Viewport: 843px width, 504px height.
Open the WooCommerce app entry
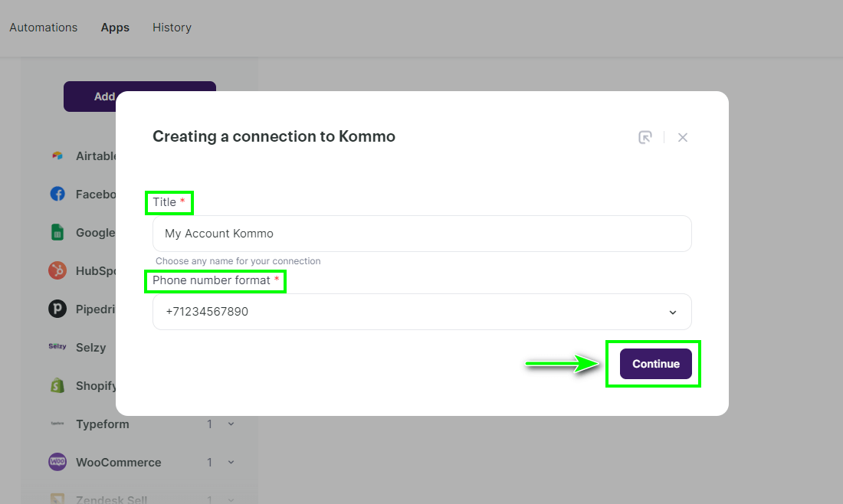pos(119,463)
